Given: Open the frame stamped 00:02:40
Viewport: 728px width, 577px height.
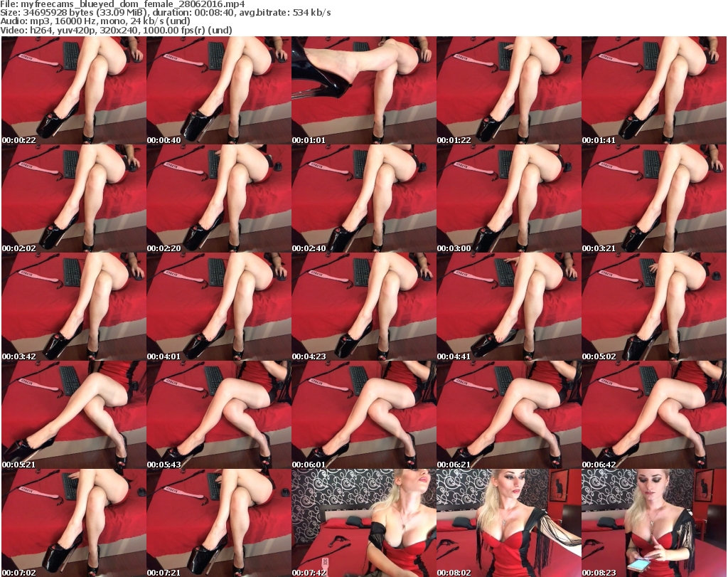Looking at the screenshot, I should tap(364, 198).
